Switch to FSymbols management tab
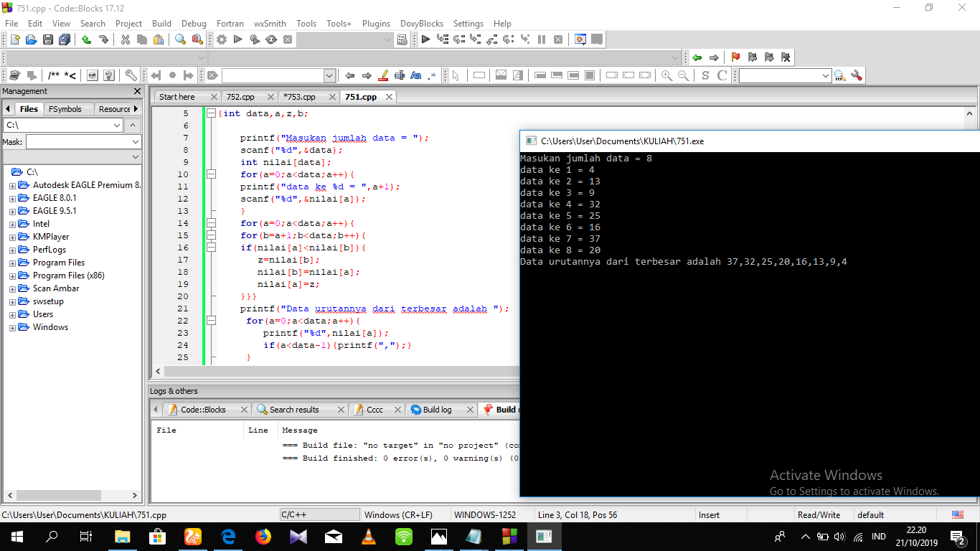Viewport: 980px width, 551px height. (x=65, y=109)
